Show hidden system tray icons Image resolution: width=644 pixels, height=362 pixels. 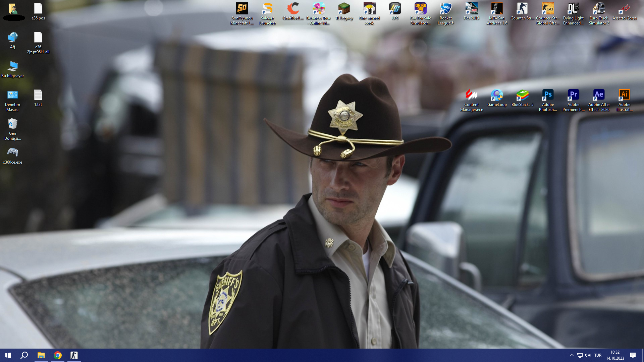point(572,355)
